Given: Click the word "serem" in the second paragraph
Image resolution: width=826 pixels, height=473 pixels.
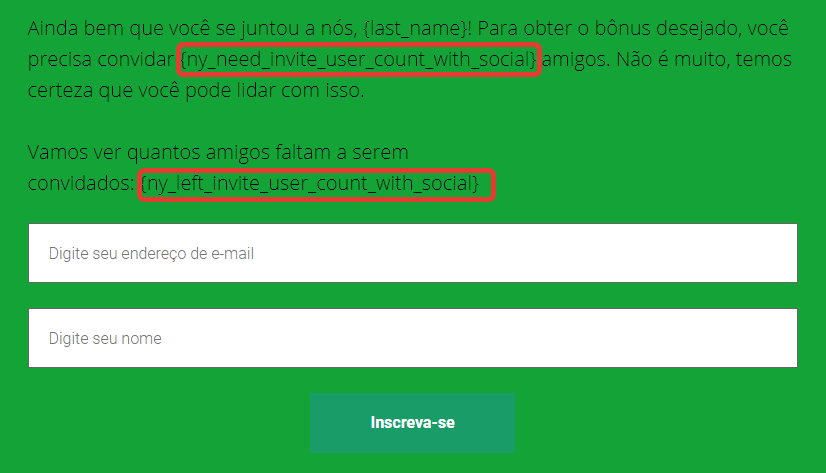Looking at the screenshot, I should coord(380,152).
